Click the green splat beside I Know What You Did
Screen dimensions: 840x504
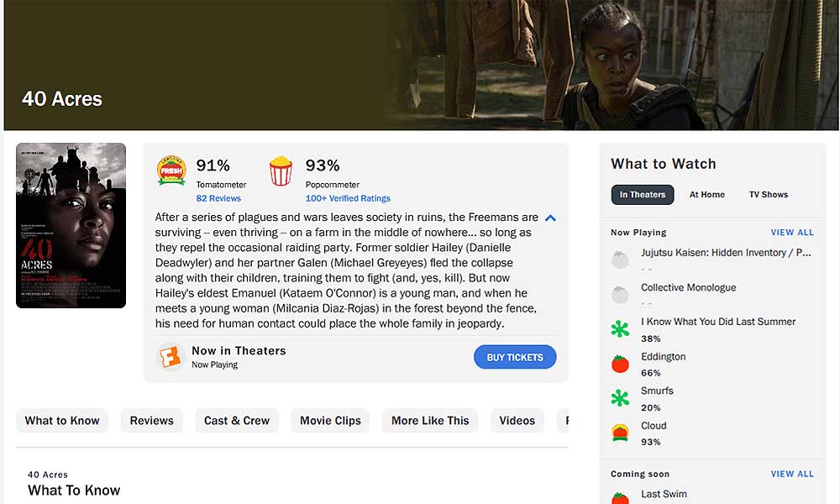[x=620, y=329]
